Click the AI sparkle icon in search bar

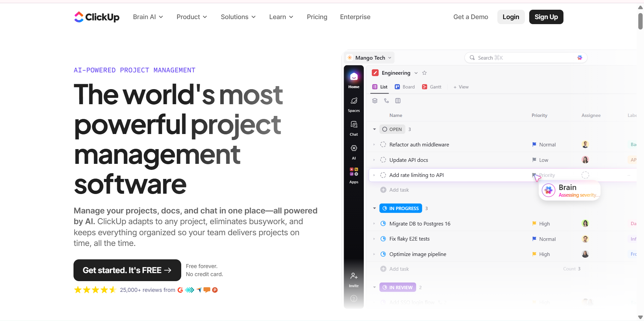click(580, 58)
